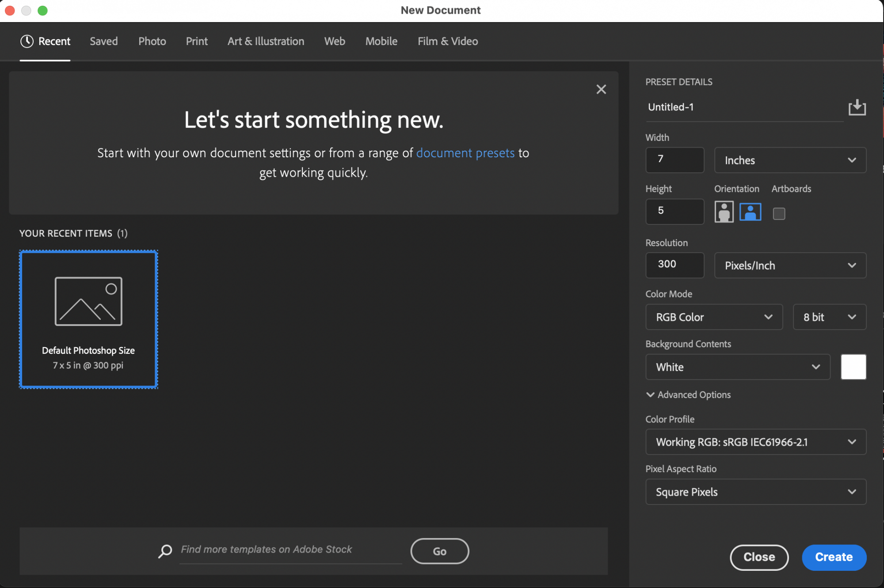Click the white background color swatch

pos(853,367)
